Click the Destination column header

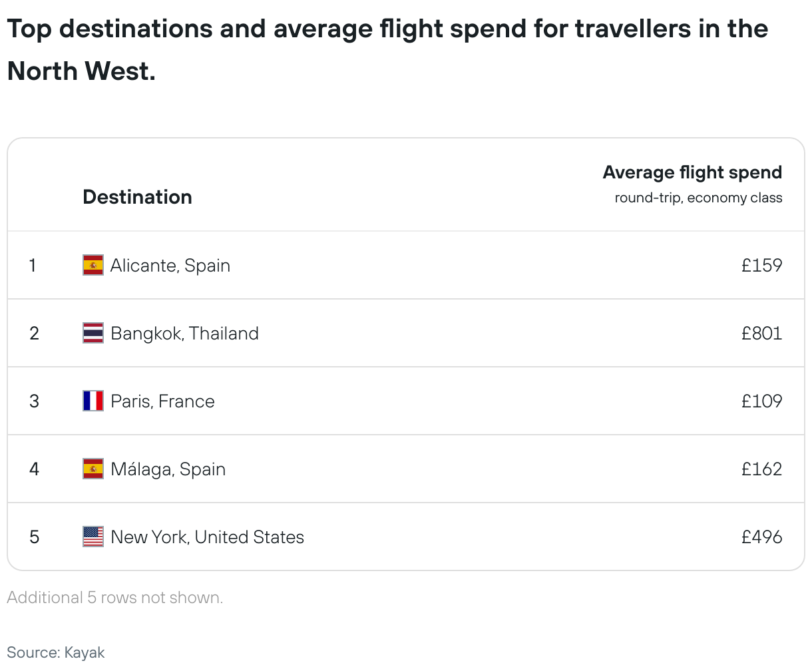pyautogui.click(x=137, y=197)
